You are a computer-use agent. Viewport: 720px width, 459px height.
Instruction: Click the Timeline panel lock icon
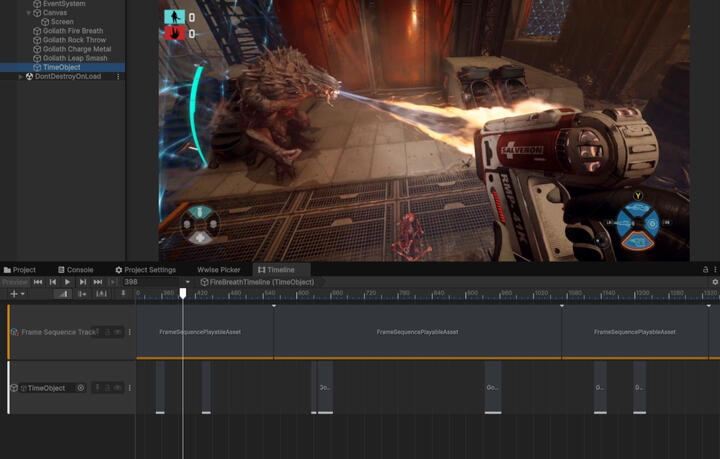703,270
